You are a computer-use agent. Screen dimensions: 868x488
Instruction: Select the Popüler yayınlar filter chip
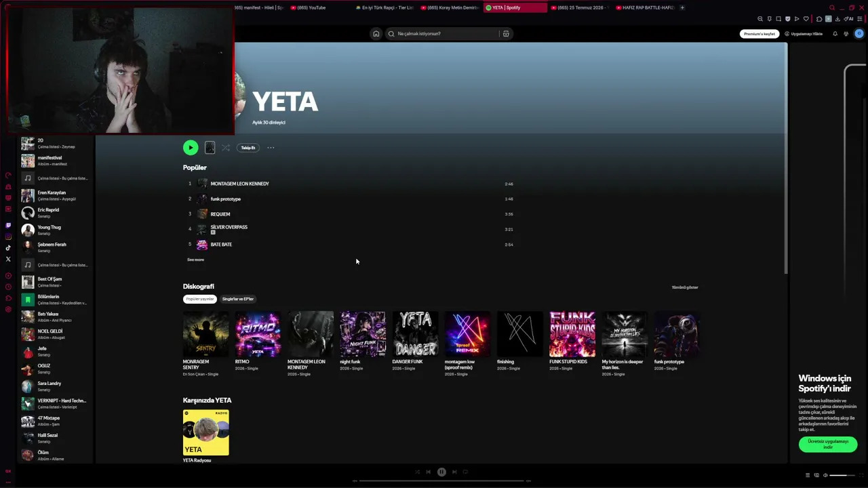click(x=200, y=299)
